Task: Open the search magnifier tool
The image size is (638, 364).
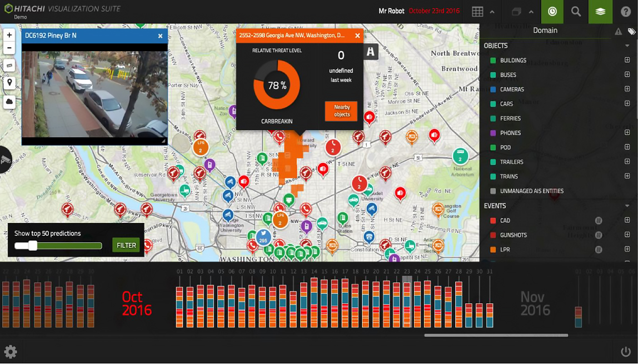Action: pos(576,11)
